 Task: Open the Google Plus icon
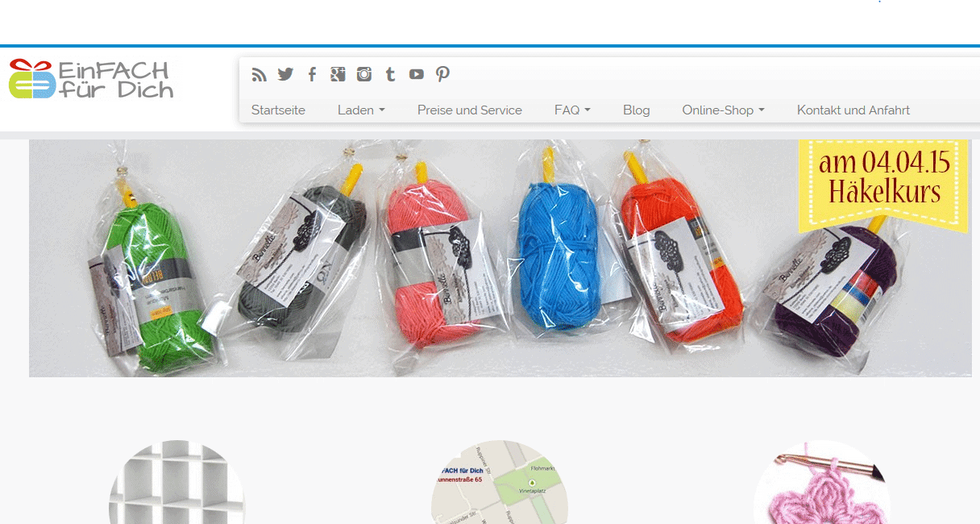338,74
